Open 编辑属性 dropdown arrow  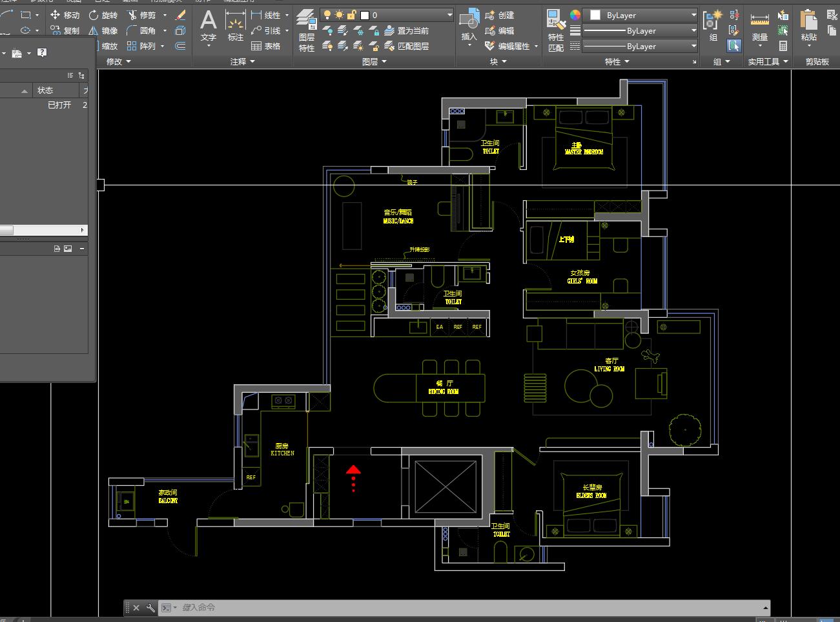click(536, 46)
